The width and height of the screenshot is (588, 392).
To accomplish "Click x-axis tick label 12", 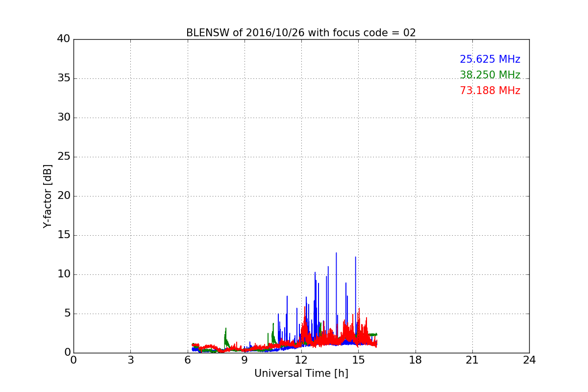I will pyautogui.click(x=301, y=360).
